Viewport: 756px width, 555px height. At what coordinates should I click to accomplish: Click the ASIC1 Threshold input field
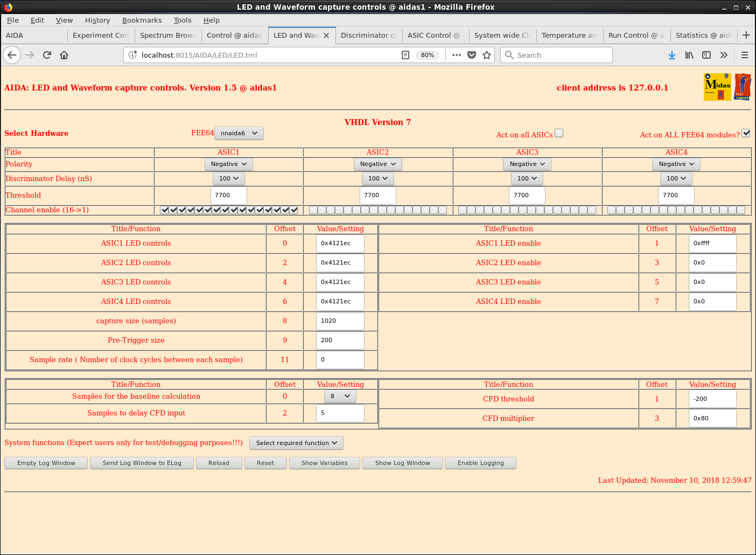(x=229, y=196)
